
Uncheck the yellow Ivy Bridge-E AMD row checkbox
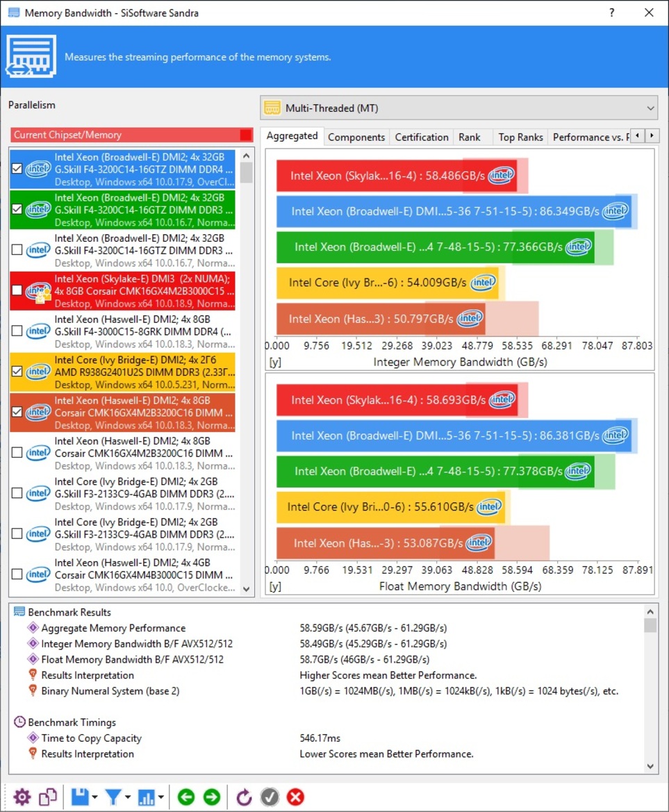(x=17, y=372)
